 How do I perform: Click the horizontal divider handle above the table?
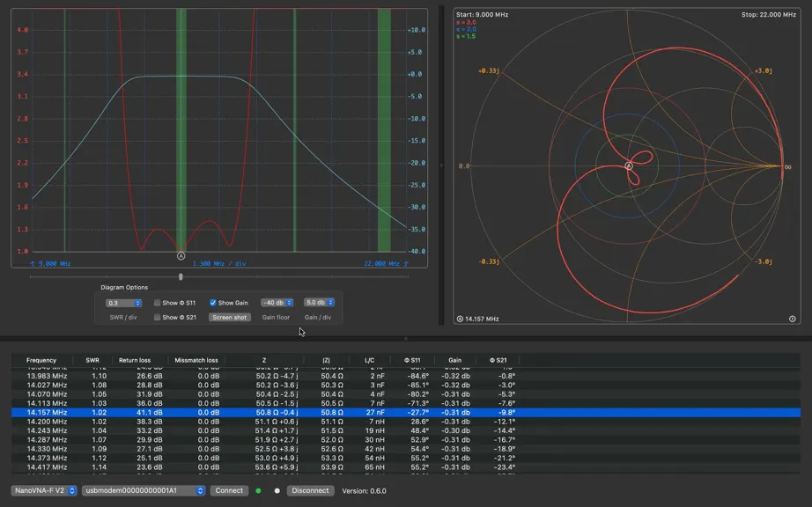pos(406,339)
